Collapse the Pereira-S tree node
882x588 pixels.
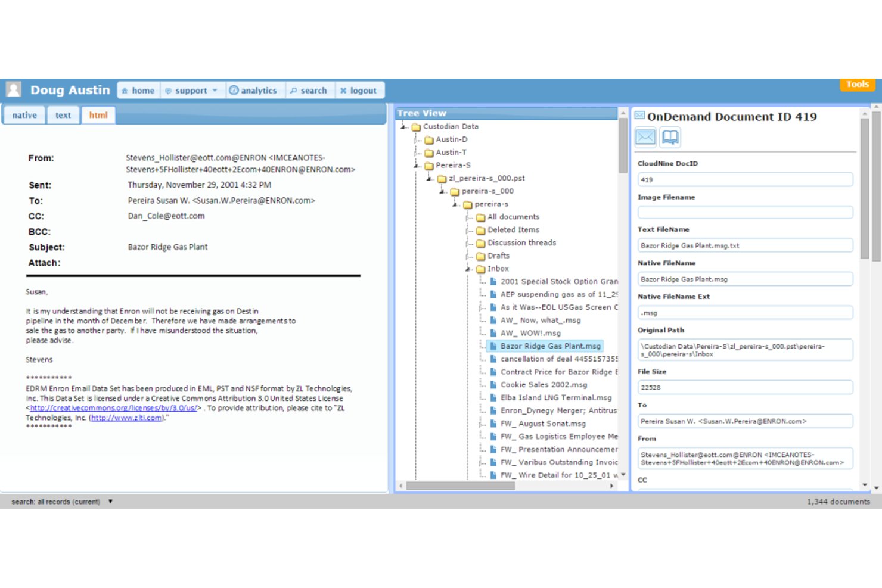417,166
